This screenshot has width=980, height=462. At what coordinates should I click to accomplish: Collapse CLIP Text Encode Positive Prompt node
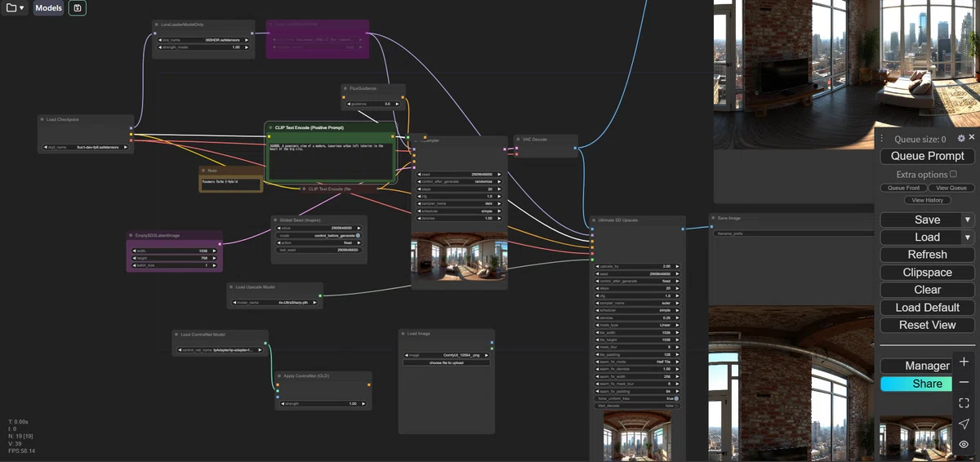(x=269, y=127)
